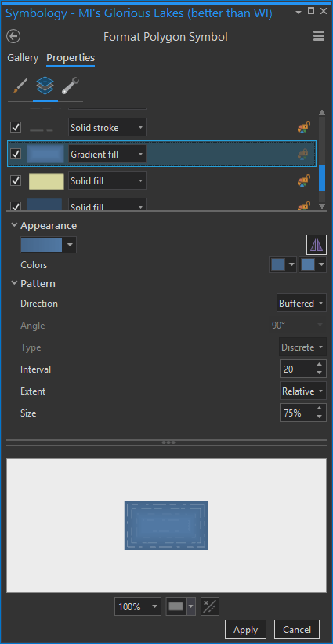Click the Cancel button
The width and height of the screenshot is (333, 644).
[x=297, y=630]
